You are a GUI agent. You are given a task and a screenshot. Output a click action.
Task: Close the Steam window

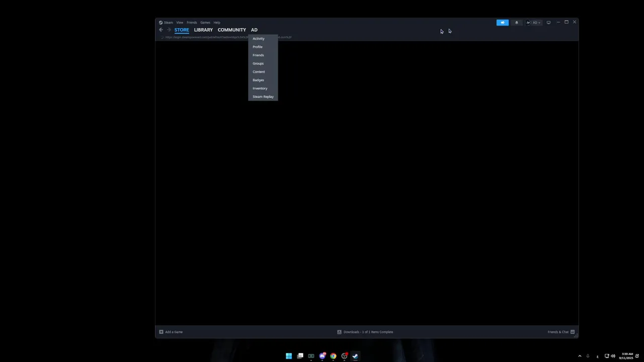pos(575,22)
